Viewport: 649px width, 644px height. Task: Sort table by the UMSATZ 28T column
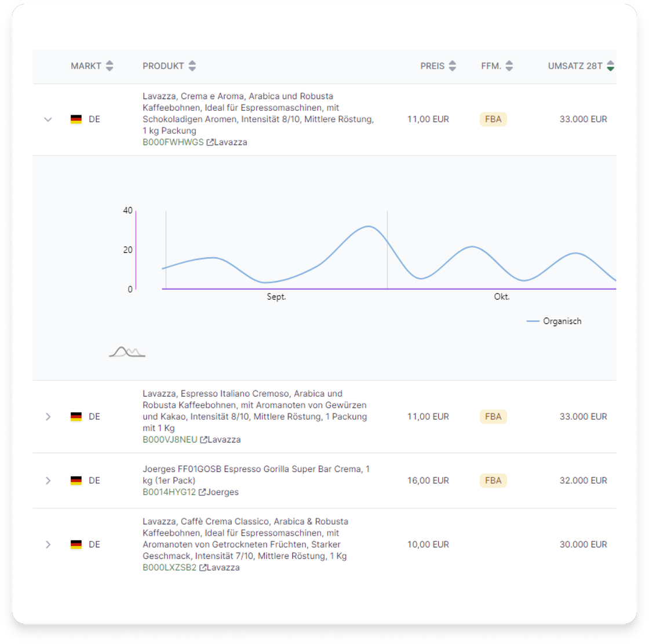coord(611,66)
